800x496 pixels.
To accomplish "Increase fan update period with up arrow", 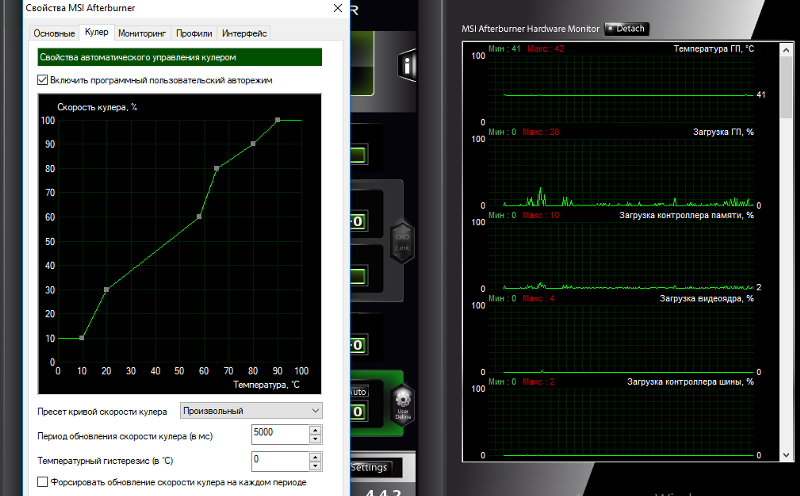I will pyautogui.click(x=315, y=430).
